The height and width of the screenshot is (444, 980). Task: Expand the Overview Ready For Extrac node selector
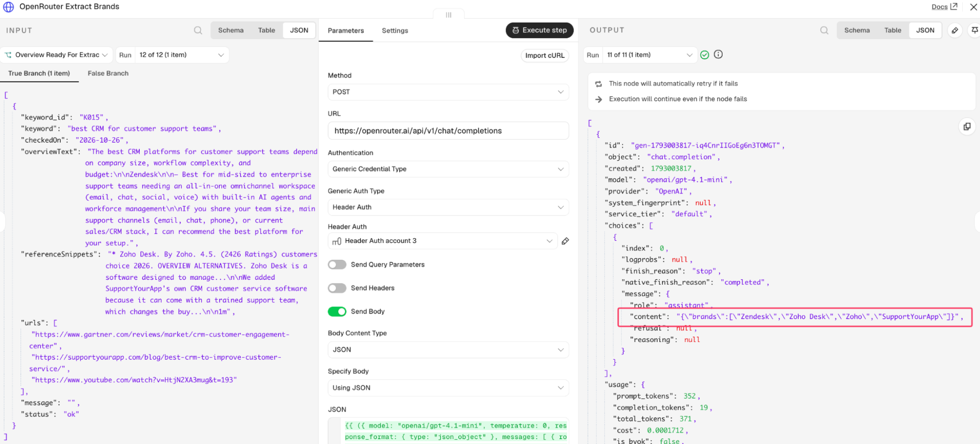(57, 55)
